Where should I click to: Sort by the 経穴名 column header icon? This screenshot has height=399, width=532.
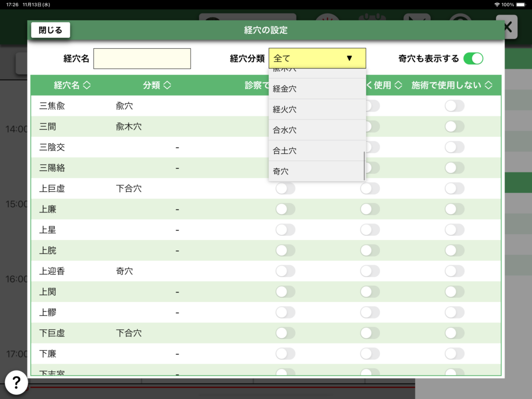click(87, 85)
